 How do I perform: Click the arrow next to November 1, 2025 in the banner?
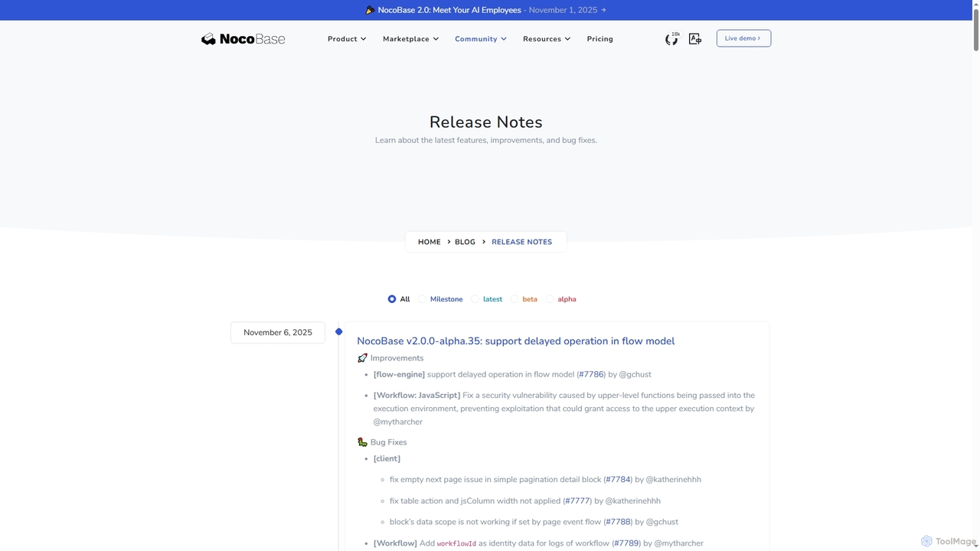click(x=603, y=10)
